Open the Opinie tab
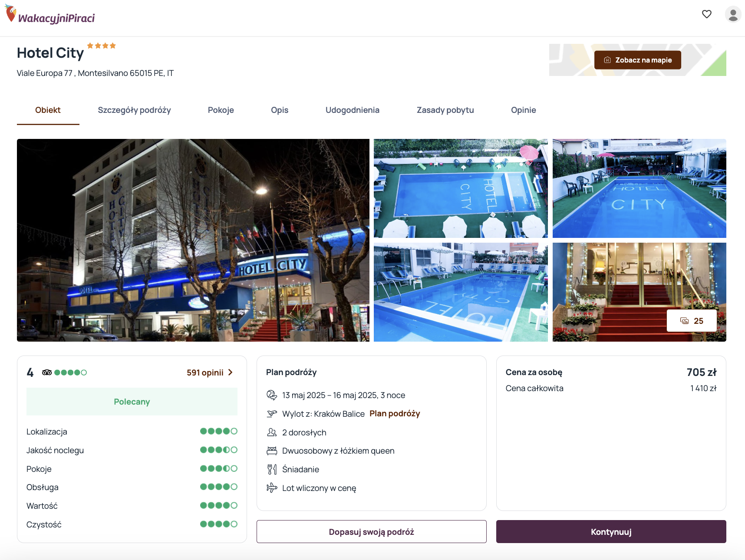 [523, 110]
